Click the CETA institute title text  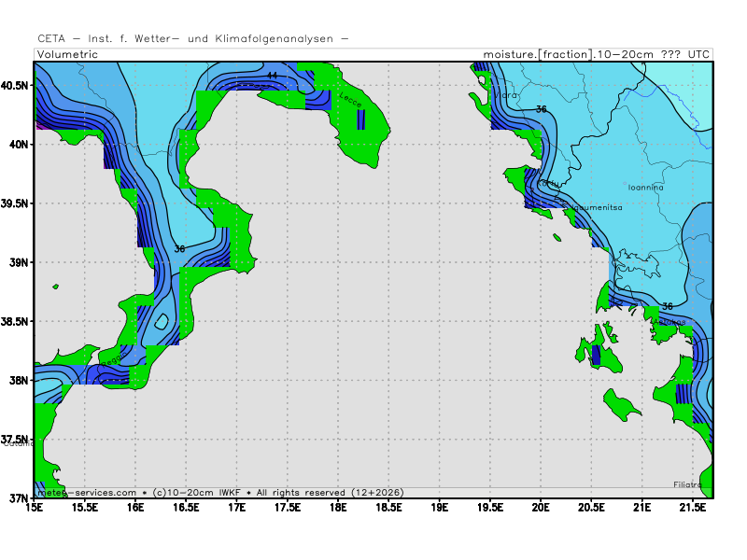click(x=193, y=38)
